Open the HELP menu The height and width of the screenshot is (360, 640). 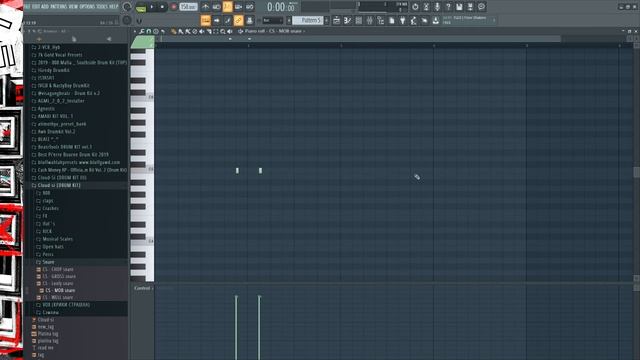[113, 7]
